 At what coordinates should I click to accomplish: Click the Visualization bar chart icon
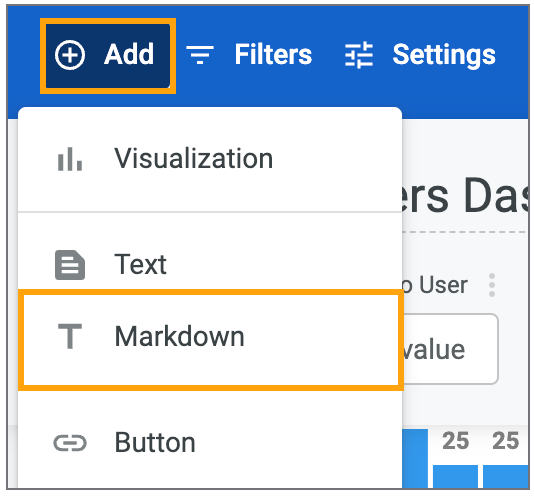(x=70, y=159)
